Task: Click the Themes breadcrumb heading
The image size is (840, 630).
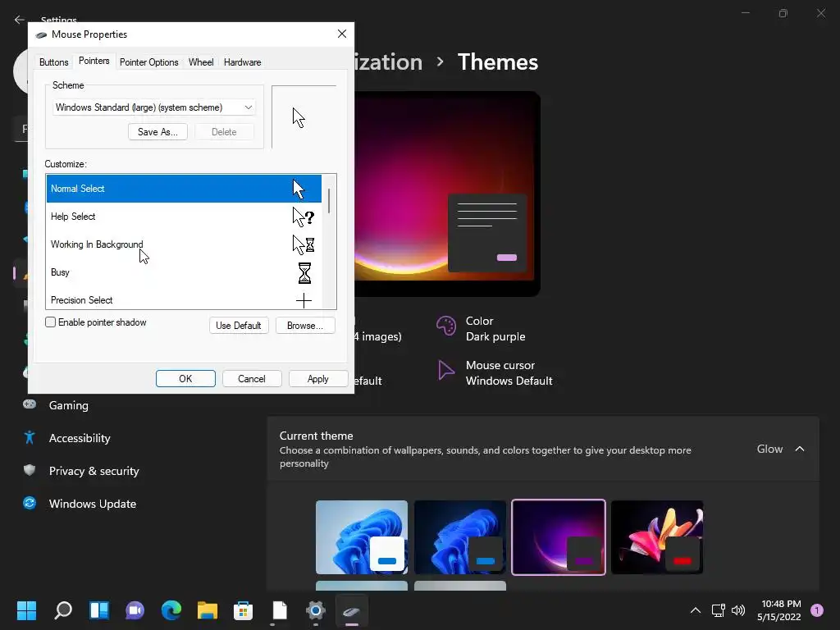Action: [x=498, y=62]
